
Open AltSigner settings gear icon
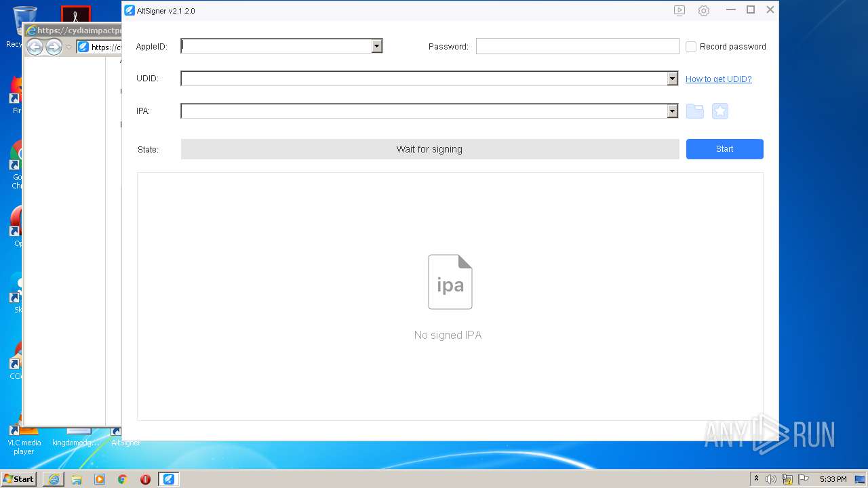[704, 11]
